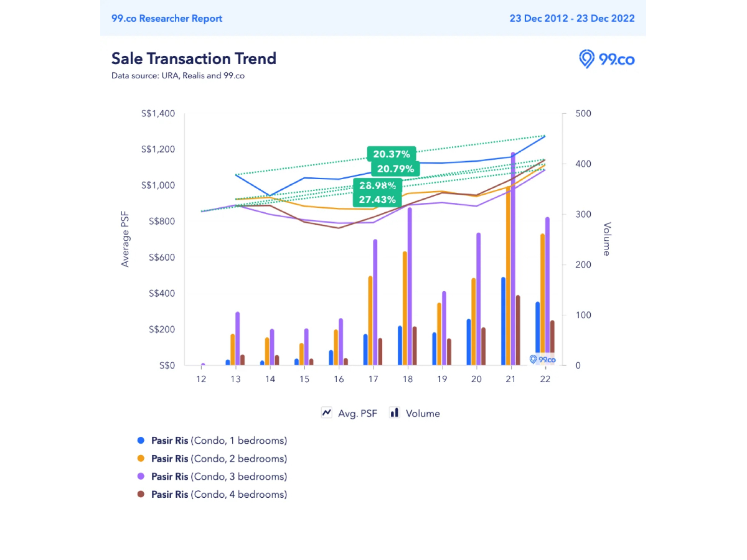Click the date range 23 Dec 2012 - 23 Dec 2022
The image size is (747, 560).
(572, 18)
